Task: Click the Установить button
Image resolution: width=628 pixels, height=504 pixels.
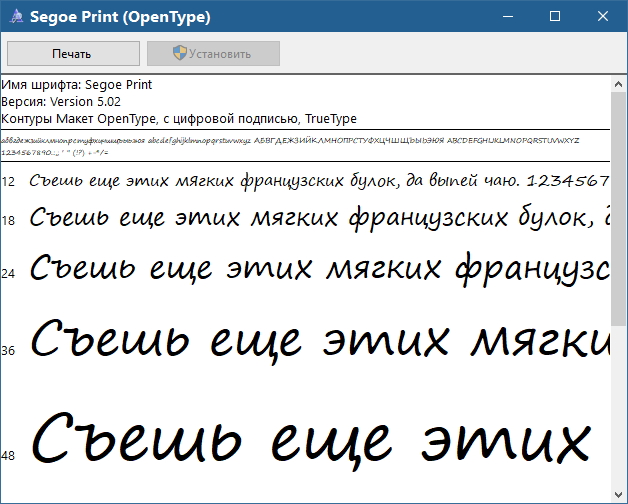Action: pos(213,53)
